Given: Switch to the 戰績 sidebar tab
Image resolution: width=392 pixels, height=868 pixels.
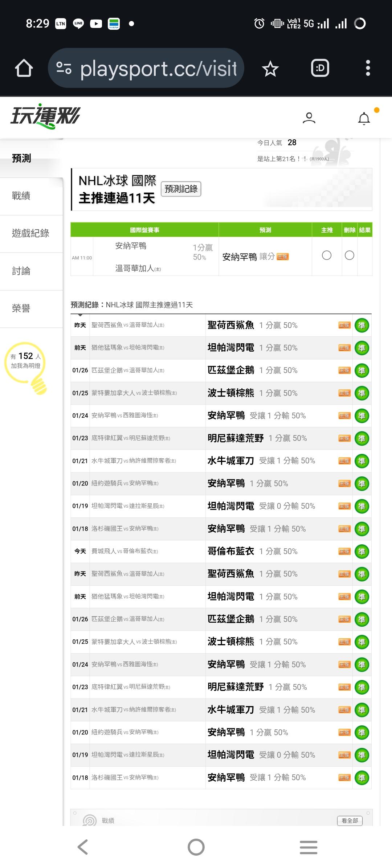Looking at the screenshot, I should click(21, 196).
